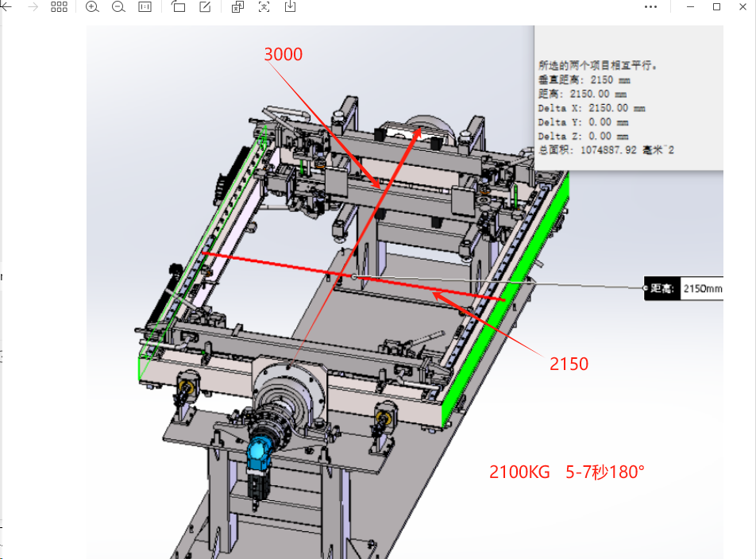Go forward with the right arrow
Image resolution: width=756 pixels, height=559 pixels.
coord(33,6)
